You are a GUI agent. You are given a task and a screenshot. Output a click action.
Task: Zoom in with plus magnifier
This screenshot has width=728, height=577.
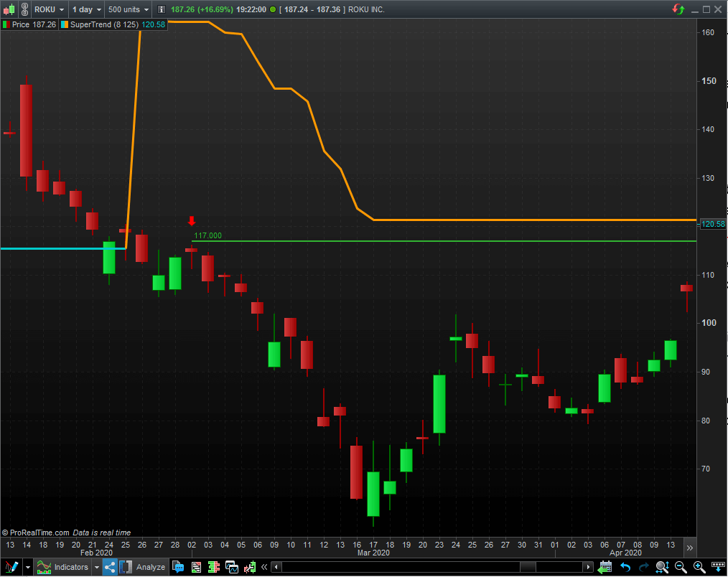pos(699,567)
